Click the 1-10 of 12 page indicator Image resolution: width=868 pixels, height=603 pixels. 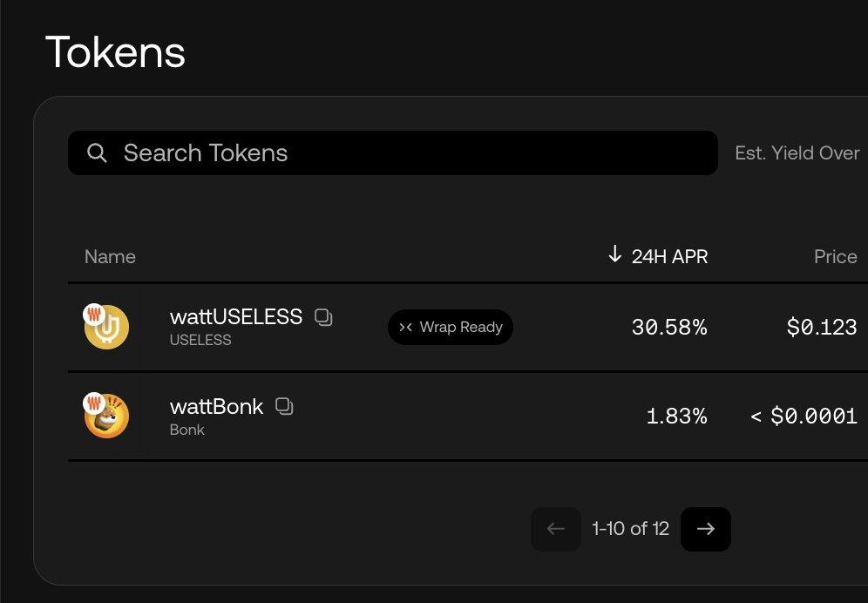(x=630, y=529)
